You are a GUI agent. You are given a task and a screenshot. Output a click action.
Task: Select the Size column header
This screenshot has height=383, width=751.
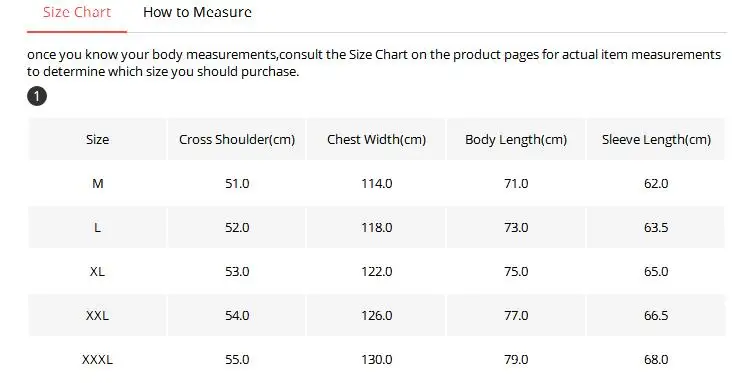click(97, 139)
